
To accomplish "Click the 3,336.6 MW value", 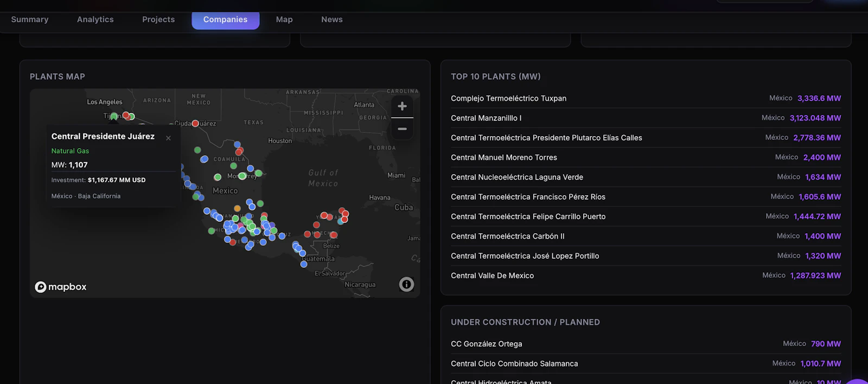I will (819, 98).
